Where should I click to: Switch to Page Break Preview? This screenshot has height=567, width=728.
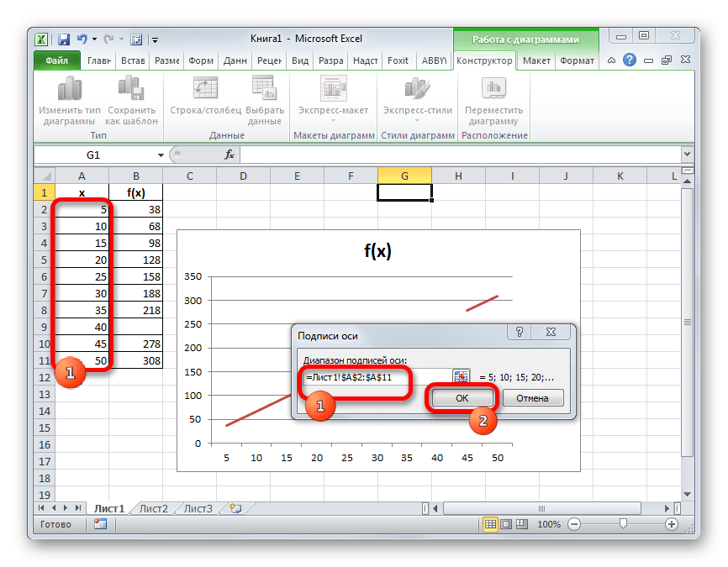coord(522,524)
